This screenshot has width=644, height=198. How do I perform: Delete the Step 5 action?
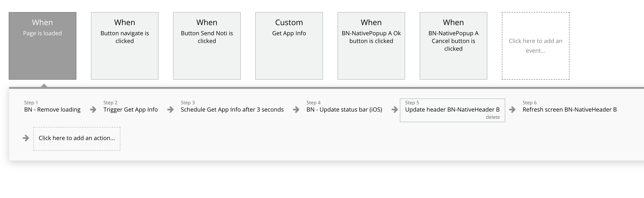click(x=492, y=117)
